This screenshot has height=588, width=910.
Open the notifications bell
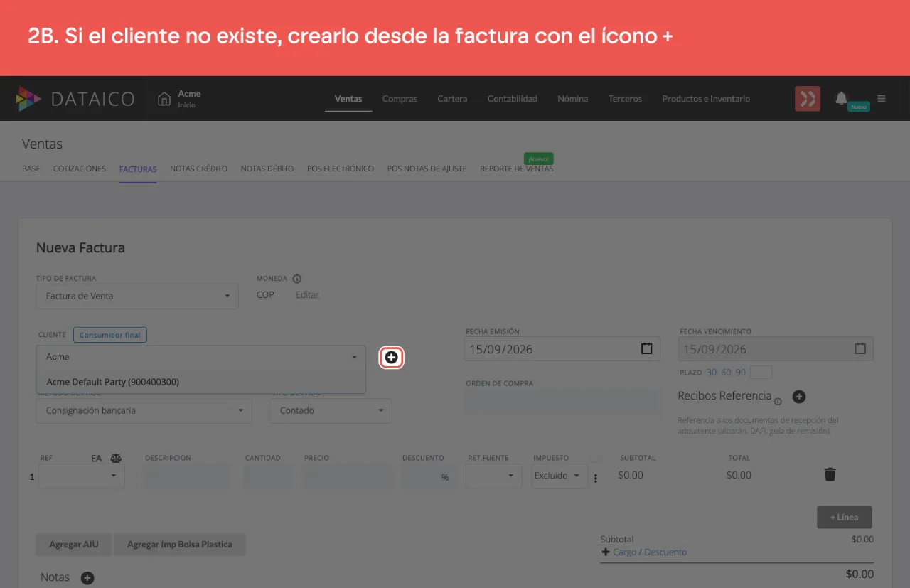click(841, 98)
